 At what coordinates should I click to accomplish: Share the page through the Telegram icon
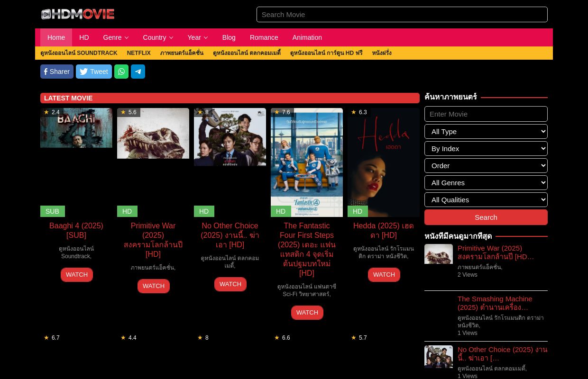click(x=138, y=72)
